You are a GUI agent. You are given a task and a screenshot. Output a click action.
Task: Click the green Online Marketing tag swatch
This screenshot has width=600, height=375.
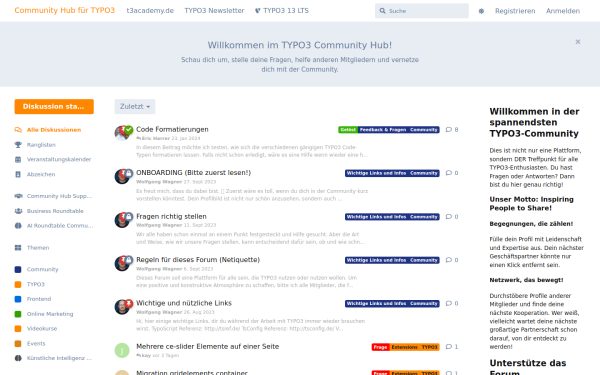(x=18, y=314)
